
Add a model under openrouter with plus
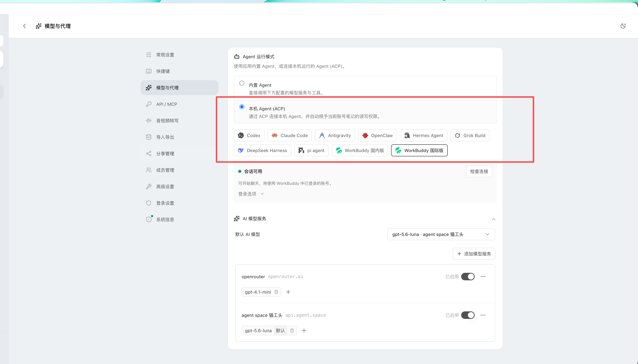[x=288, y=292]
